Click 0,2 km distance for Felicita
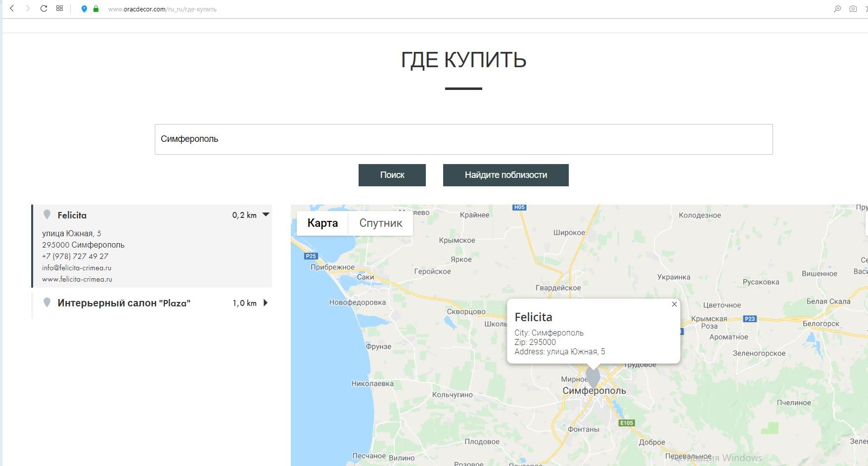 (x=244, y=215)
